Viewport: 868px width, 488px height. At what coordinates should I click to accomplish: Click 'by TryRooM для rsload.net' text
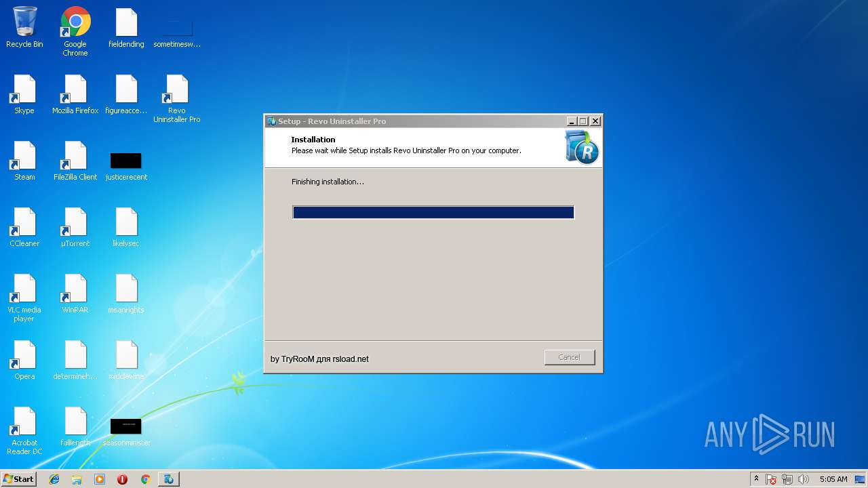319,359
